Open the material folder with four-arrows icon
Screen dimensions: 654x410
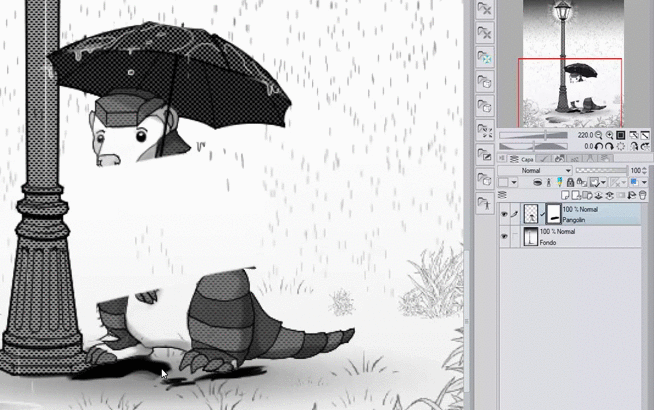(485, 131)
